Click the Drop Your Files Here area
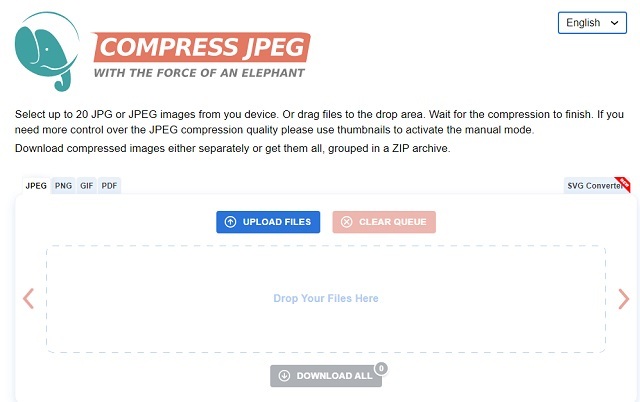 (x=326, y=298)
